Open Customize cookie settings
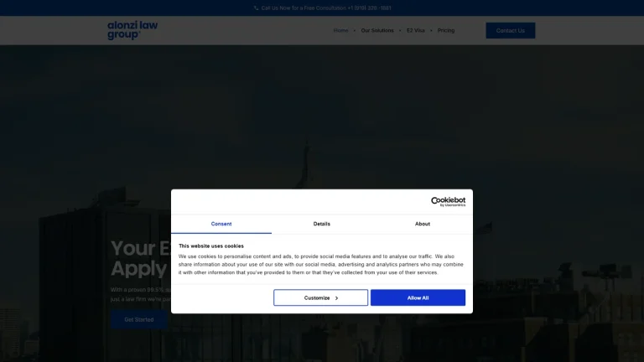 321,297
